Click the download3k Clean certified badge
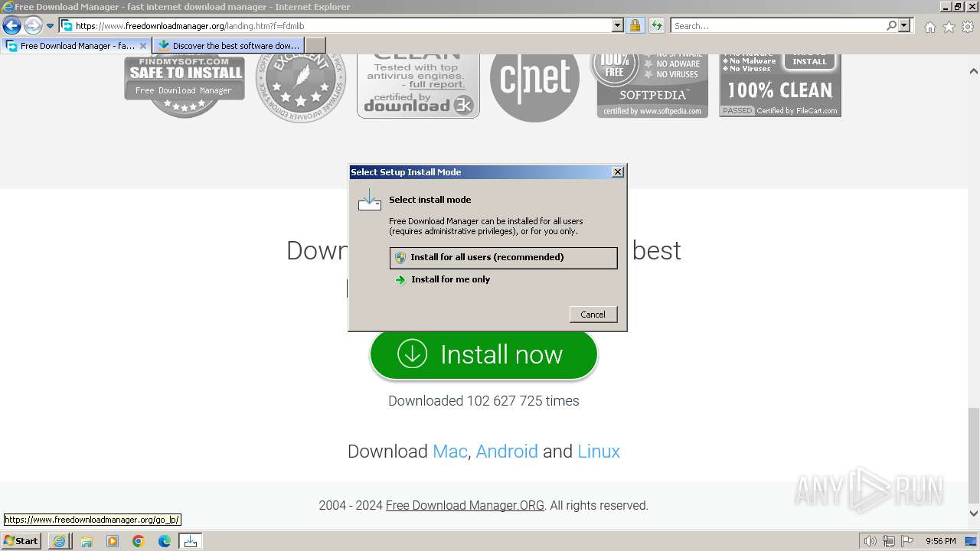This screenshot has width=980, height=551. (418, 86)
